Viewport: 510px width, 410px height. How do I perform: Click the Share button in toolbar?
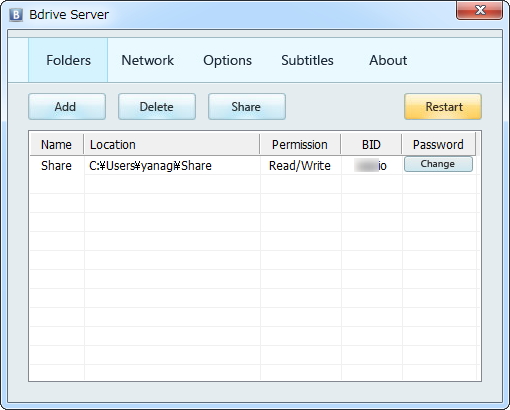click(x=247, y=107)
